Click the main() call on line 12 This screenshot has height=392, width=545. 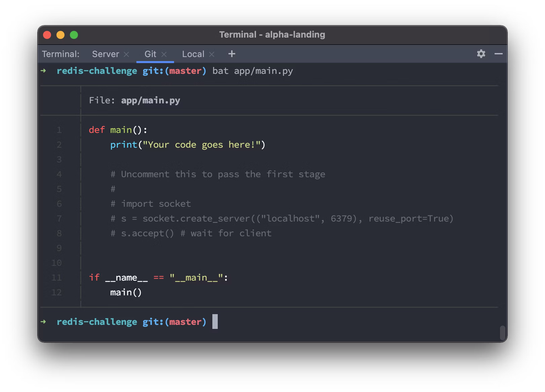pos(126,292)
